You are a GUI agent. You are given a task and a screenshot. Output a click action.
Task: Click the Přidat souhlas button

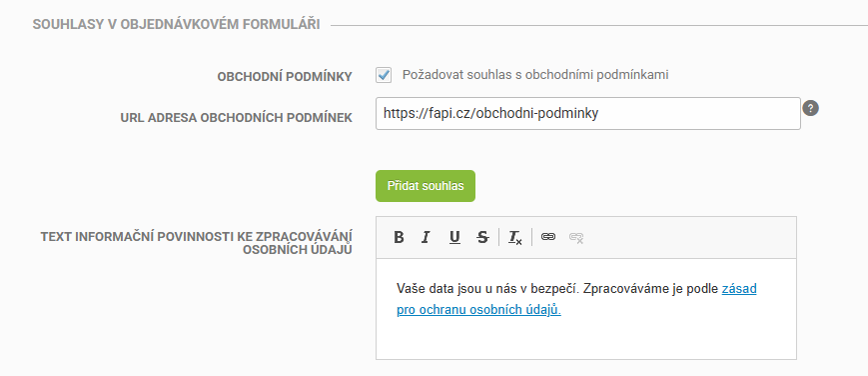click(x=426, y=186)
